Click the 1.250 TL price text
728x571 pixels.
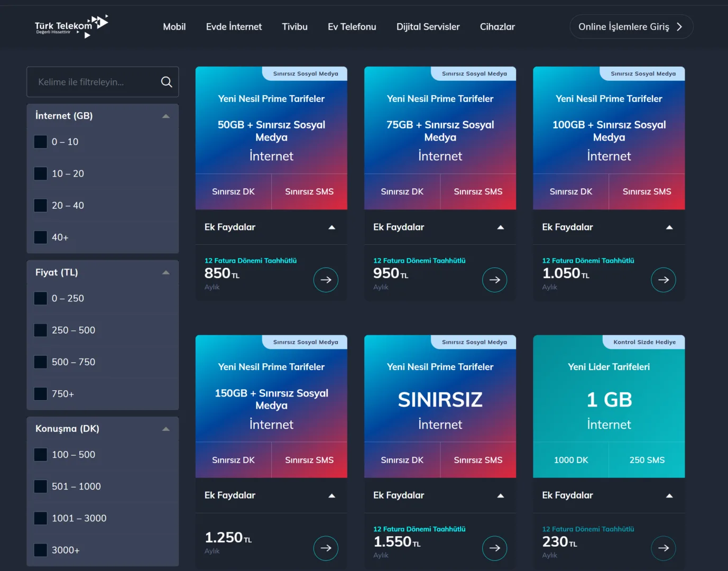[x=228, y=538]
